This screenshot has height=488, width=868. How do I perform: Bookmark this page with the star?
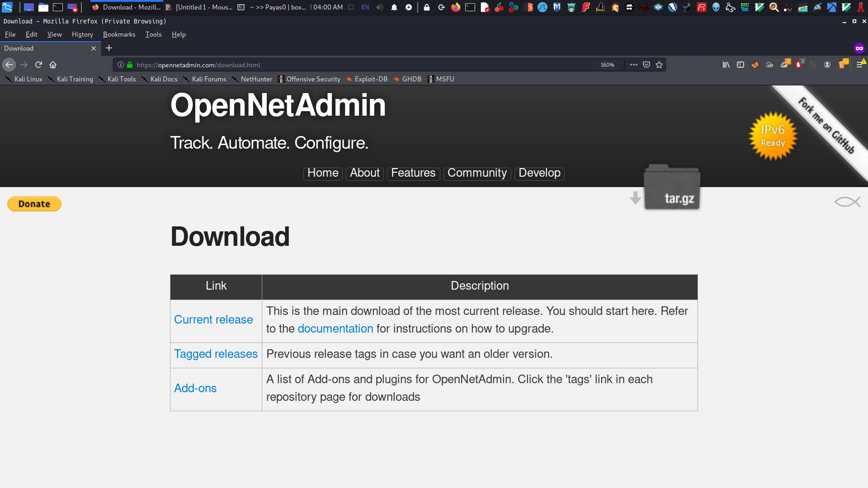point(659,65)
